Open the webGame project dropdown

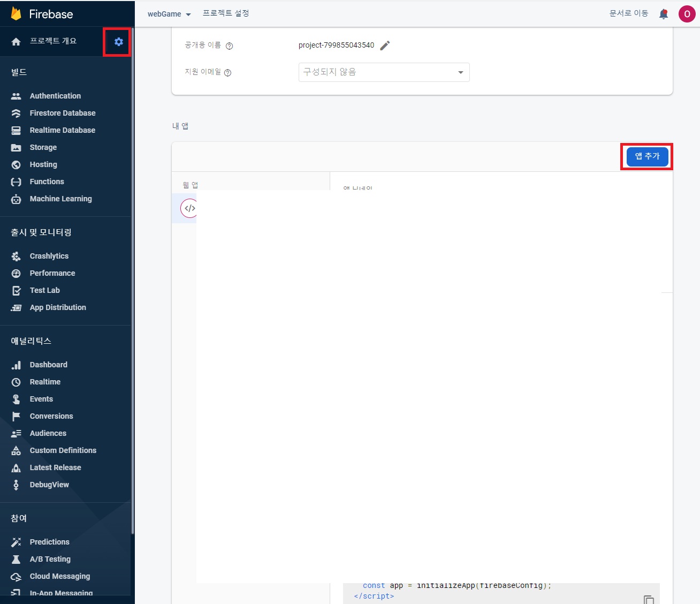[x=169, y=14]
